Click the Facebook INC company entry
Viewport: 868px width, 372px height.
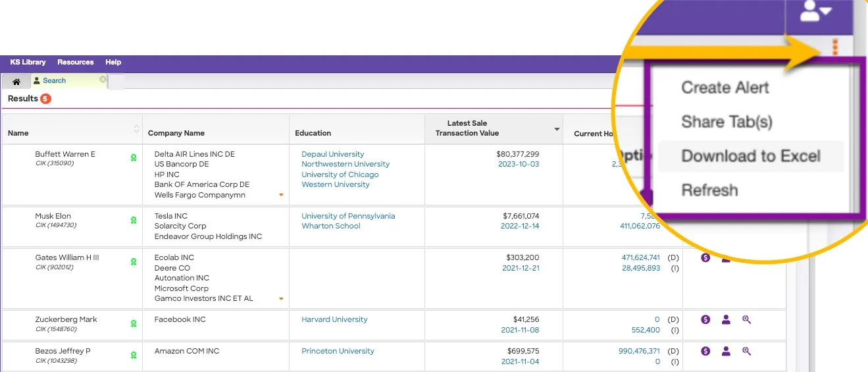click(x=180, y=319)
